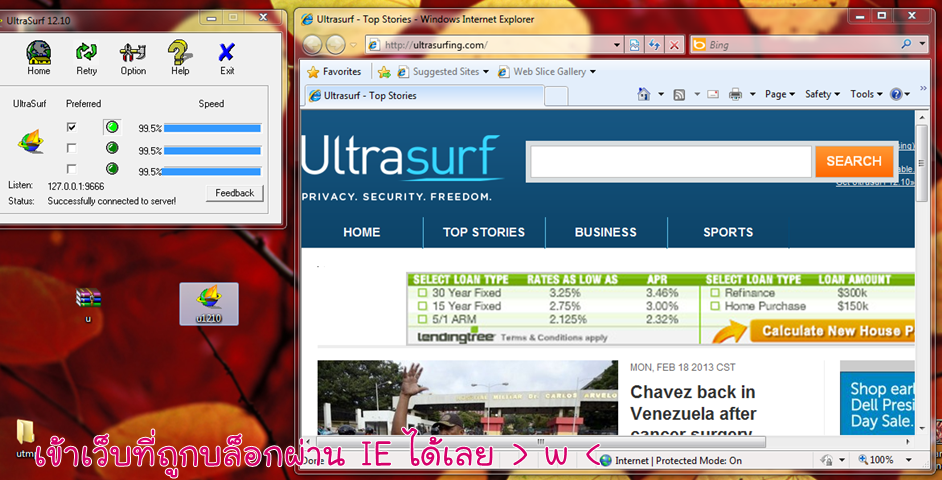942x480 pixels.
Task: Open recent pages dropdown beside forward button
Action: coord(354,45)
